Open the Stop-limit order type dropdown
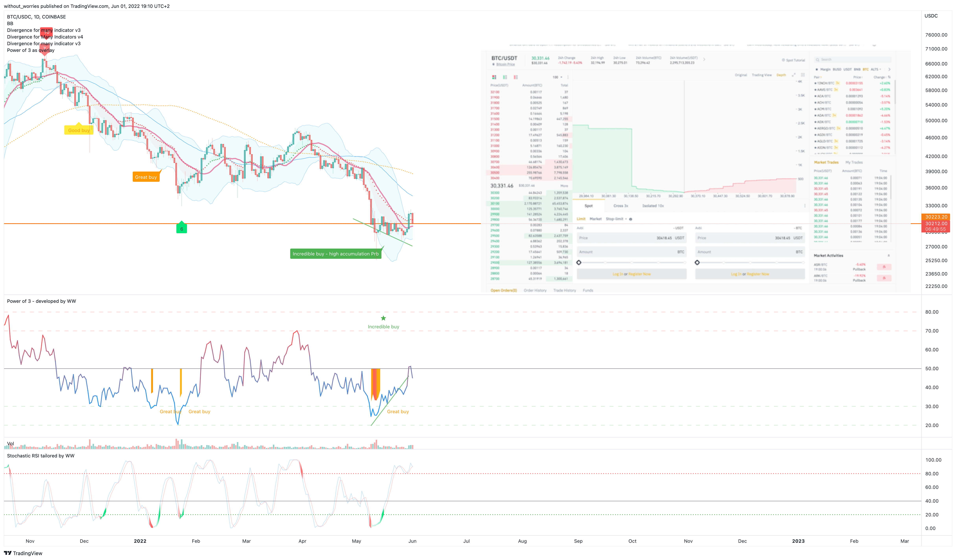 pyautogui.click(x=616, y=219)
